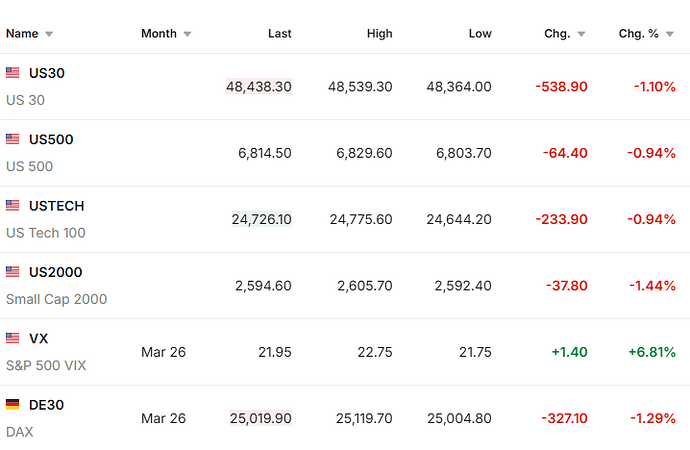Click US2000 last price 2,594.60
690x450 pixels.
tap(263, 286)
